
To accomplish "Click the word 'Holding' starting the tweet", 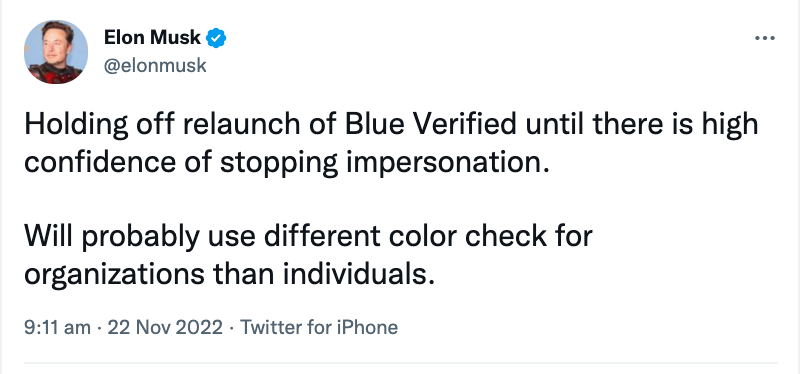I will 76,127.
